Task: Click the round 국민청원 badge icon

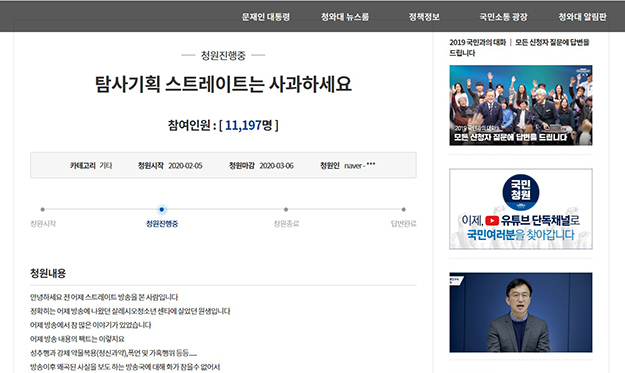Action: point(521,192)
